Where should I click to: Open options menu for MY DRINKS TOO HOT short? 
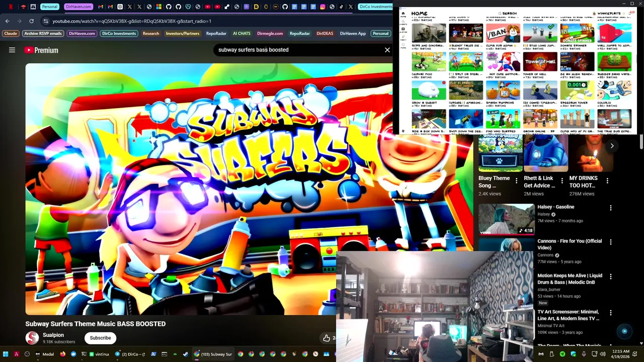[607, 180]
